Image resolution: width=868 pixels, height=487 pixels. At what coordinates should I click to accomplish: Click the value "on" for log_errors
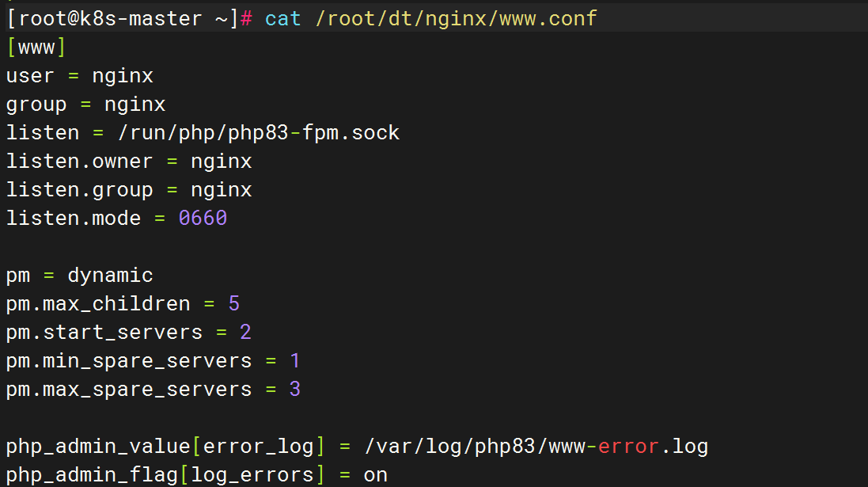coord(375,475)
